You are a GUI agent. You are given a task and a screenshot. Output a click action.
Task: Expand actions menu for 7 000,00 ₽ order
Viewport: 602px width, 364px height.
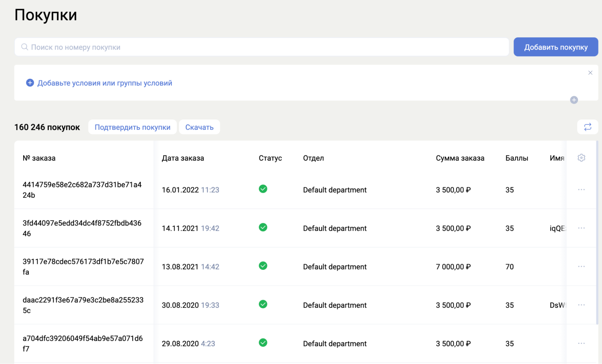pyautogui.click(x=581, y=267)
